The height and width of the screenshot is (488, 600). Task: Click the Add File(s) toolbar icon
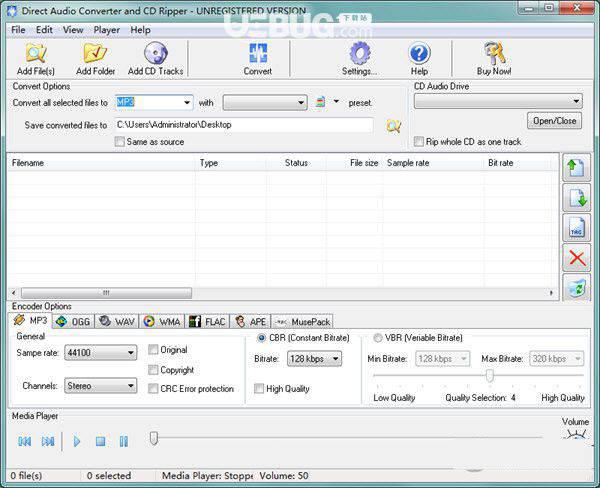36,53
